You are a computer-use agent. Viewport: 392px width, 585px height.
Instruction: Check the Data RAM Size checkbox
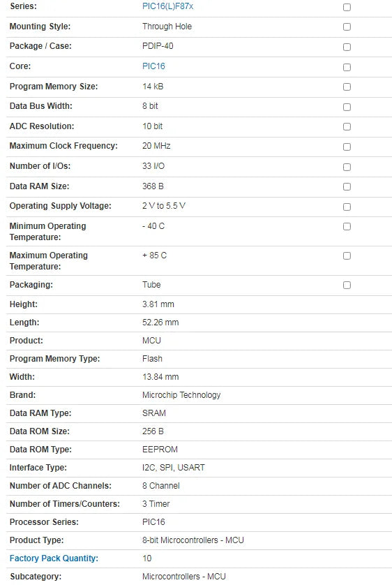(347, 187)
